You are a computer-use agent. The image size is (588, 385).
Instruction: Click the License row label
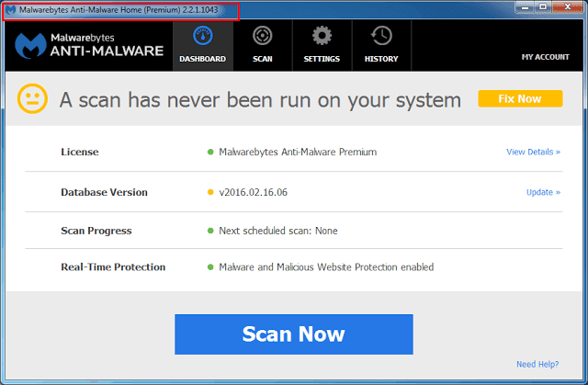coord(80,152)
